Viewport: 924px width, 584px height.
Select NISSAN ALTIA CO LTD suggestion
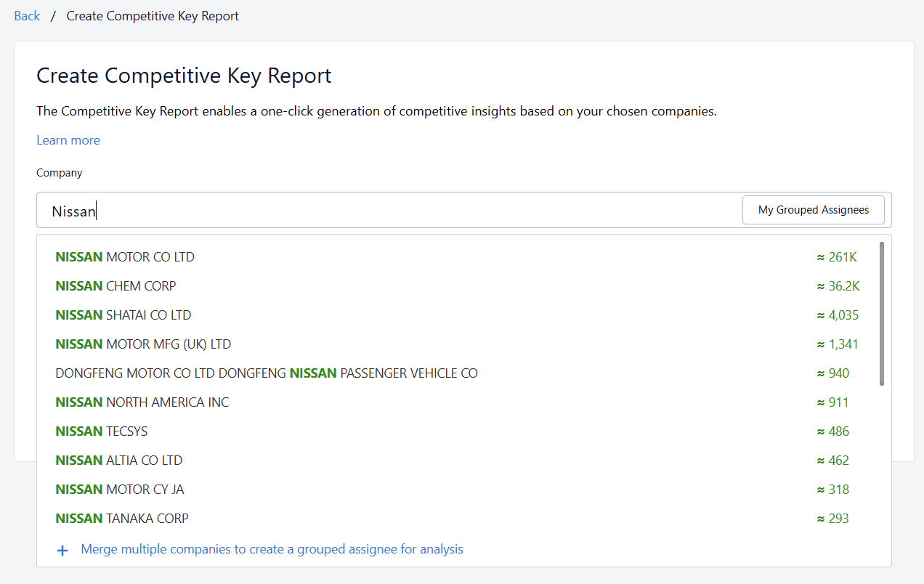(118, 461)
